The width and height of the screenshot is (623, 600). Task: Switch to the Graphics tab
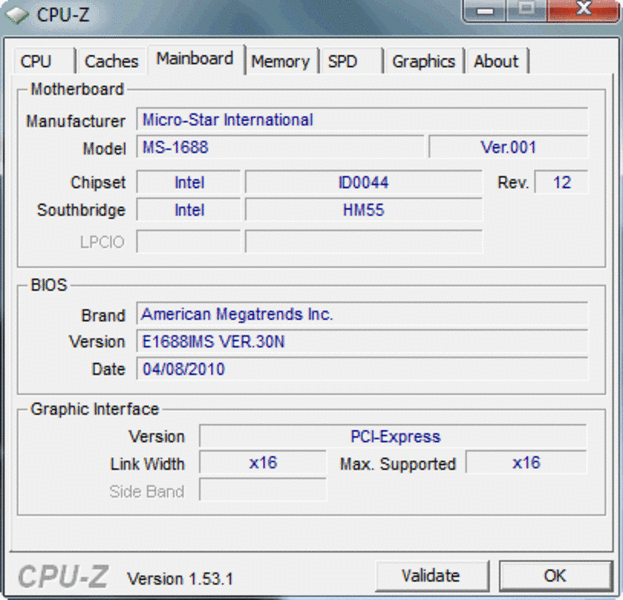coord(424,61)
